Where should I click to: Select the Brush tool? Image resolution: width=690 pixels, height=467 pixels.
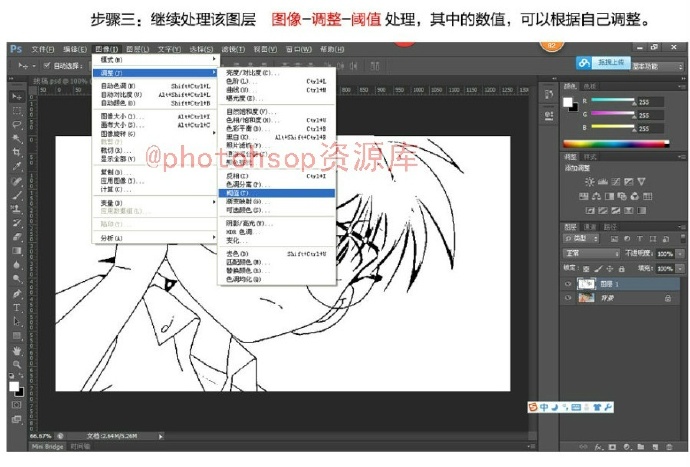tap(17, 195)
